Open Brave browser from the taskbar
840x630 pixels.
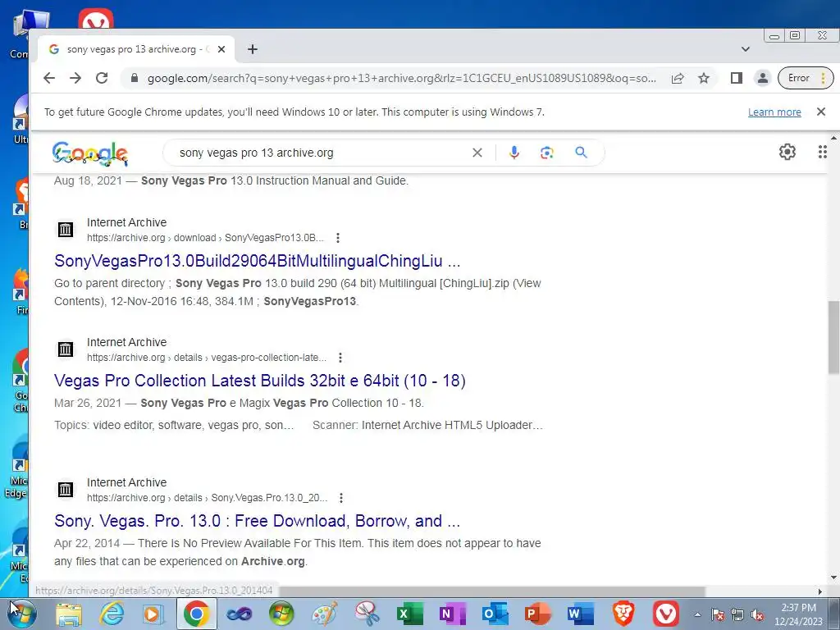623,614
